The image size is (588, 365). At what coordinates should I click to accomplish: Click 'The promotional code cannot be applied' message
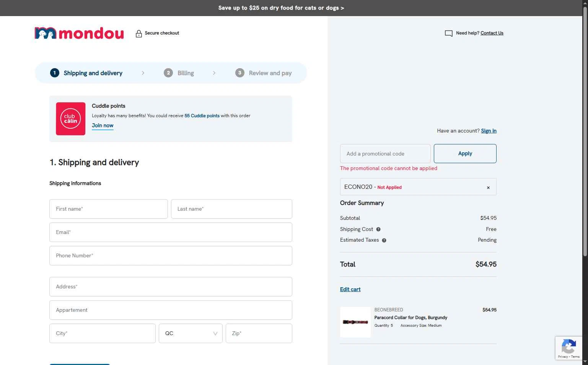pyautogui.click(x=388, y=169)
